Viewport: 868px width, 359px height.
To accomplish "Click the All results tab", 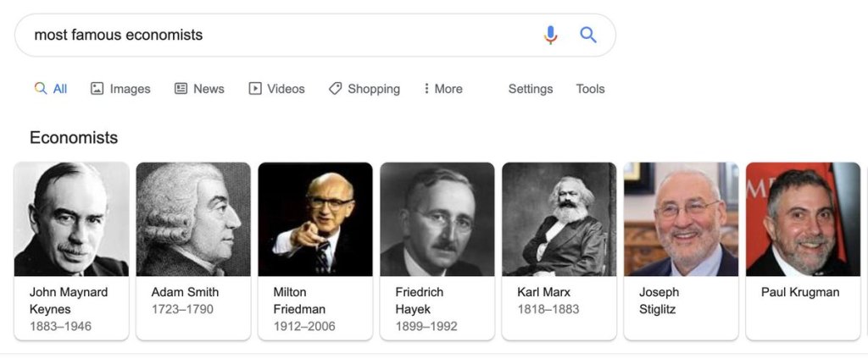I will (x=51, y=89).
